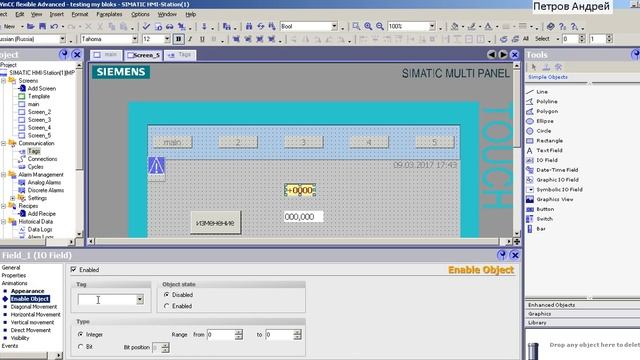This screenshot has width=640, height=360.
Task: Choose the Bit type radio button
Action: [80, 347]
